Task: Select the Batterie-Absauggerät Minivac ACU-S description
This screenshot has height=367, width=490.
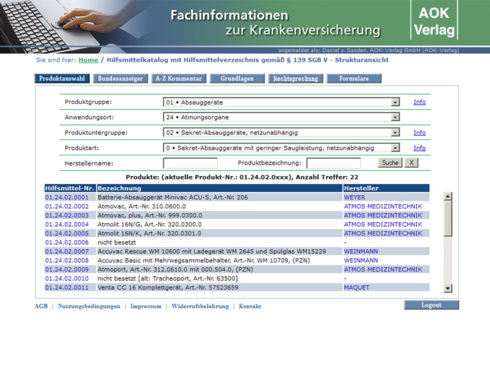Action: (x=173, y=197)
